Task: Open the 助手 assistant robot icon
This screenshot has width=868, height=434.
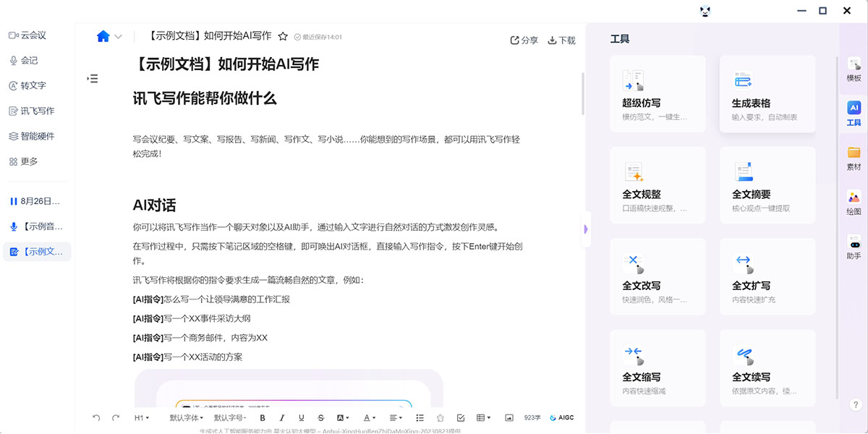Action: [x=854, y=247]
